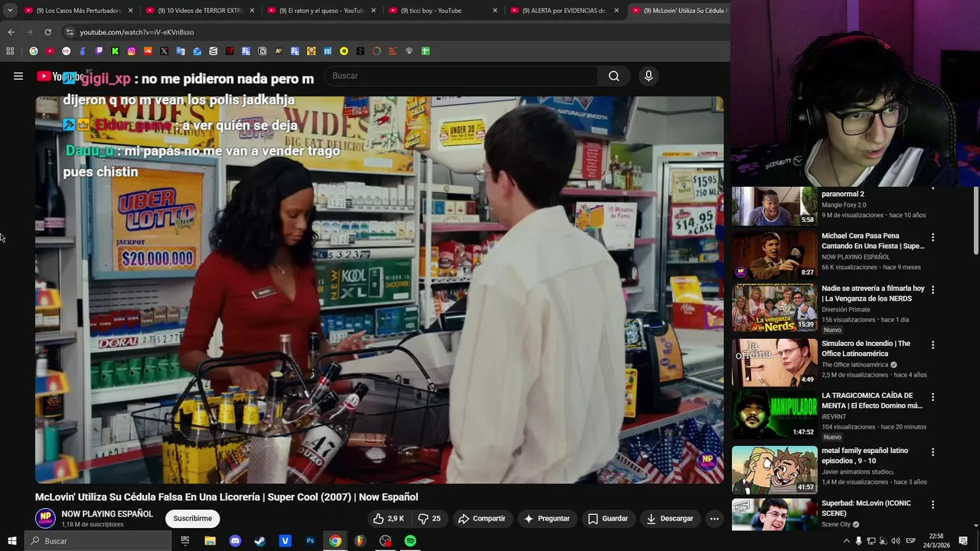Start voice search with the microphone icon

click(648, 76)
